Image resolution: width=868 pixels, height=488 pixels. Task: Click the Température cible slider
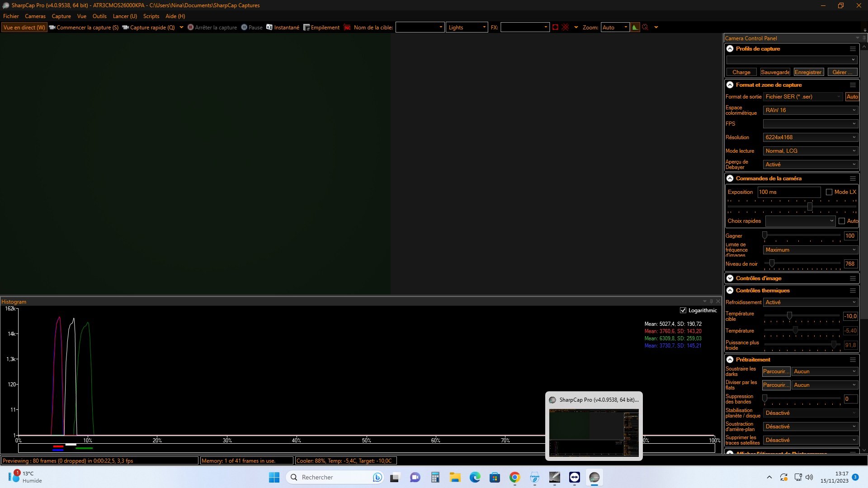point(802,316)
